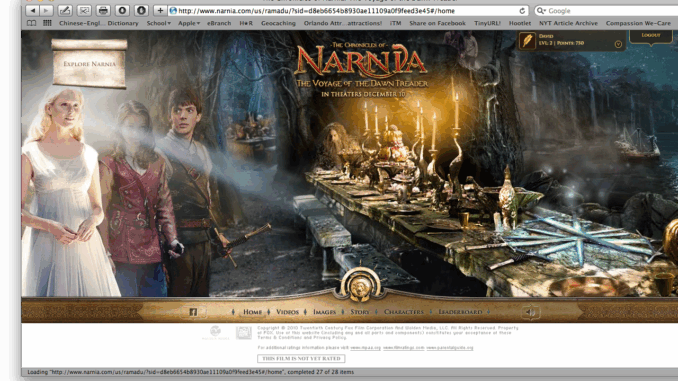Click the mail page toolbar icon
678x381 pixels.
[84, 10]
